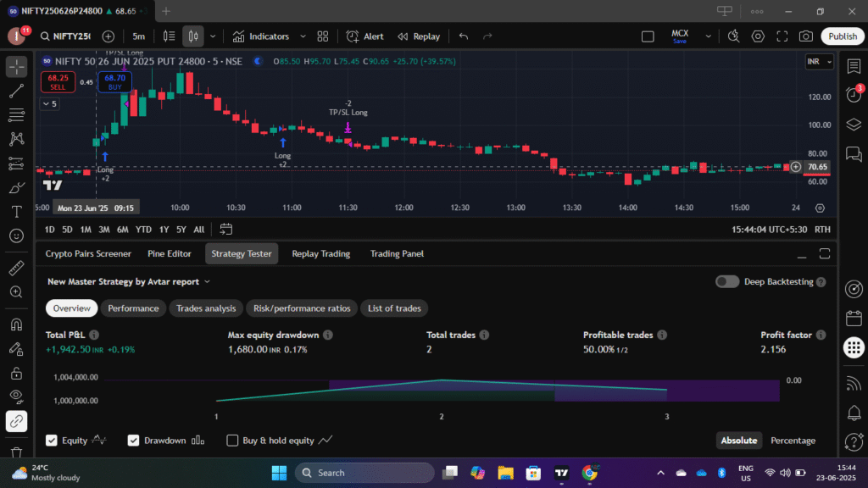Image resolution: width=868 pixels, height=488 pixels.
Task: Set chart range to 1D
Action: pos(50,229)
